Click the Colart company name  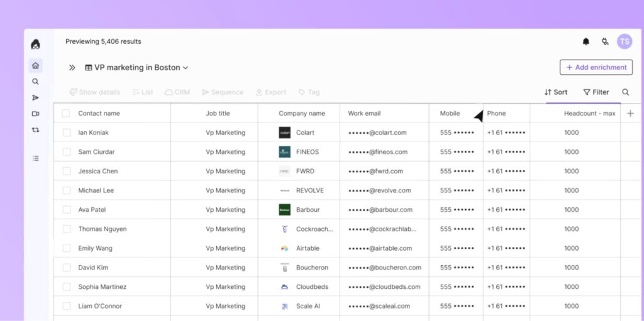(305, 133)
